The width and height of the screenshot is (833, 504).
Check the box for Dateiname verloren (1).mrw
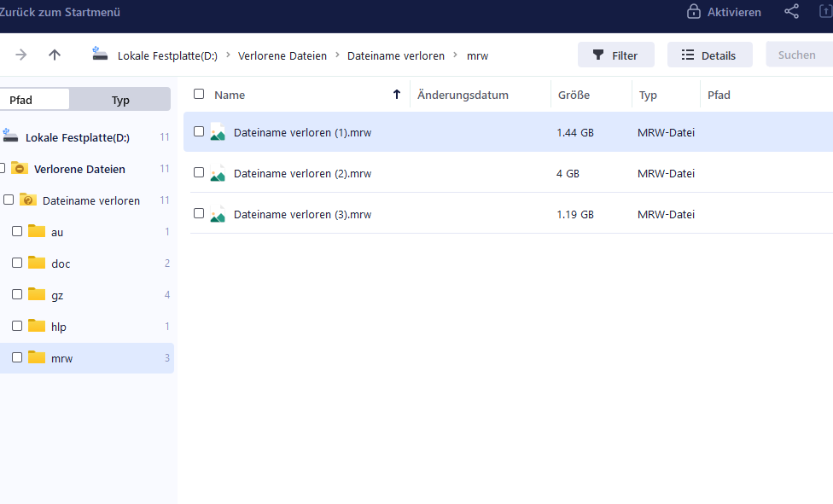pyautogui.click(x=199, y=132)
